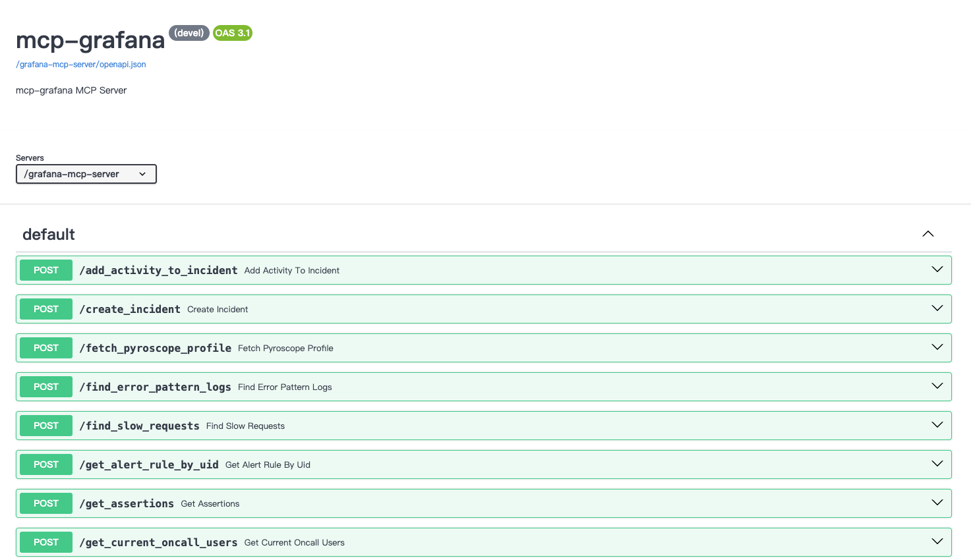This screenshot has width=971, height=560.
Task: Click the Get Assertions summary text
Action: click(x=210, y=504)
